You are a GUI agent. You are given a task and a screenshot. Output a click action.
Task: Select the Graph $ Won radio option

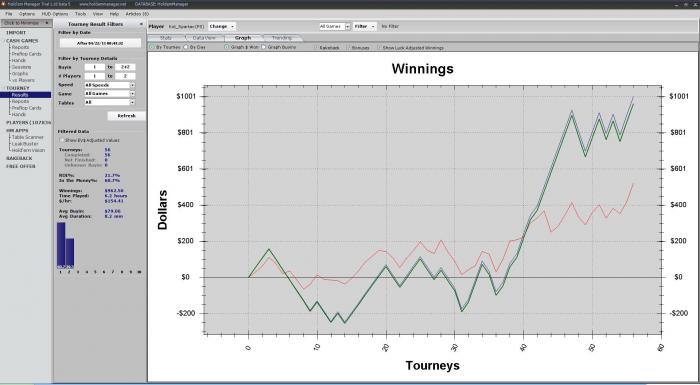click(226, 47)
